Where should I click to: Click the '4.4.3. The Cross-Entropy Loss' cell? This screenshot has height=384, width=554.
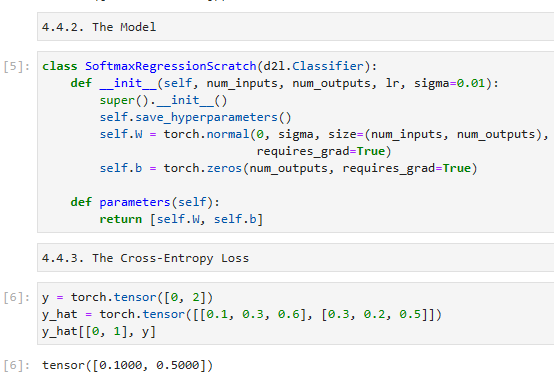295,258
